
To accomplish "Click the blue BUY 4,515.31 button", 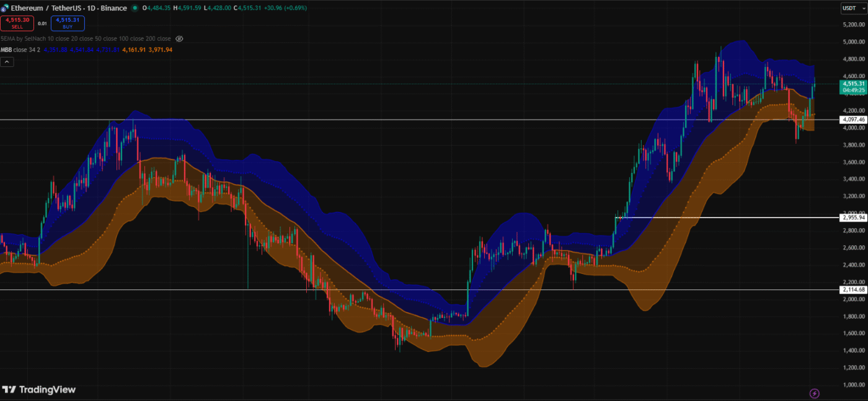I will (x=68, y=24).
